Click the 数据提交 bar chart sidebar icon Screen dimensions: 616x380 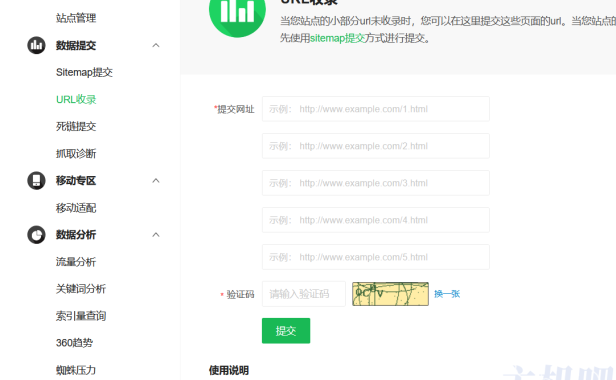[36, 45]
